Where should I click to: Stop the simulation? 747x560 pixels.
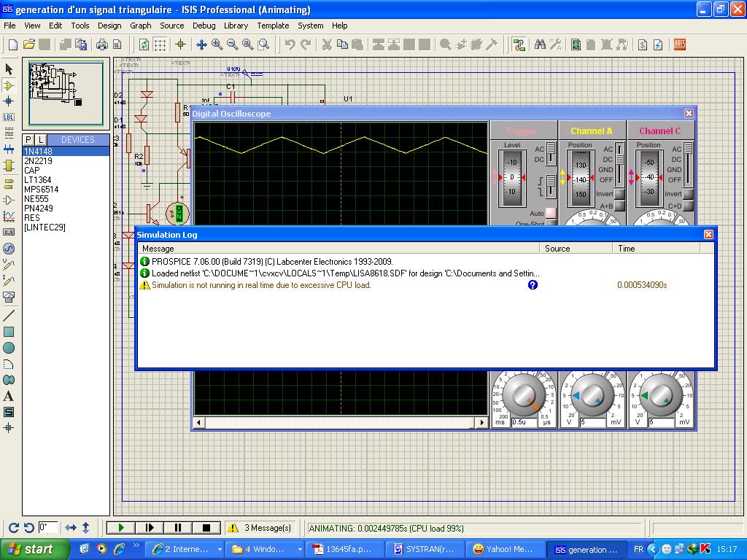[x=206, y=528]
